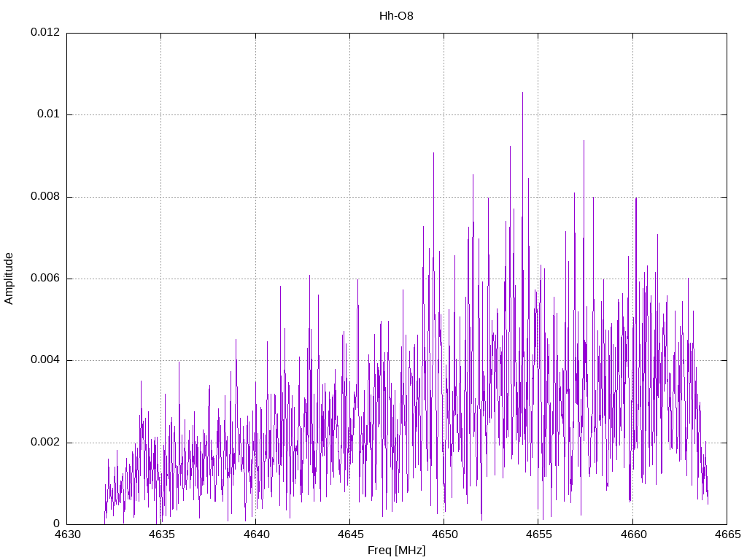The image size is (747, 560).
Task: Click the 4640 x-axis tick label
Action: (256, 534)
